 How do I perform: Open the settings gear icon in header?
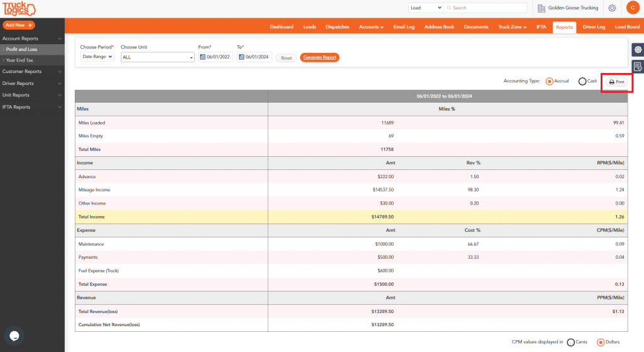click(x=612, y=8)
